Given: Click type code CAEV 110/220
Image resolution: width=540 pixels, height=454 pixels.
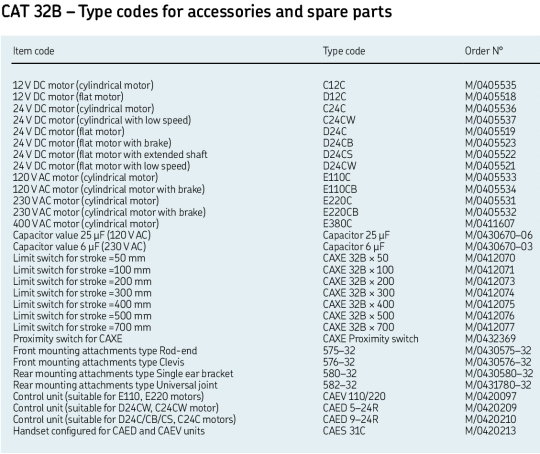Looking at the screenshot, I should 354,396.
